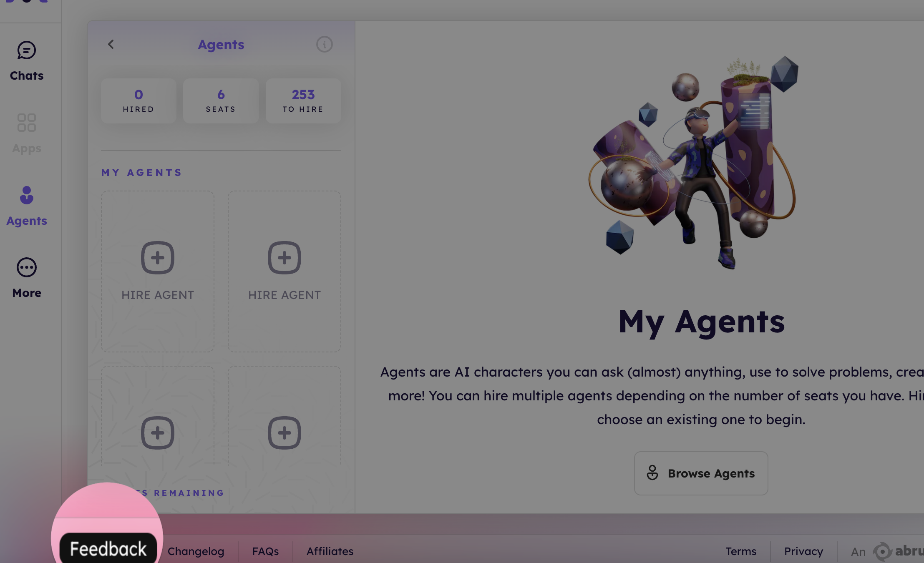The width and height of the screenshot is (924, 563).
Task: Click the info icon beside Agents title
Action: point(324,44)
